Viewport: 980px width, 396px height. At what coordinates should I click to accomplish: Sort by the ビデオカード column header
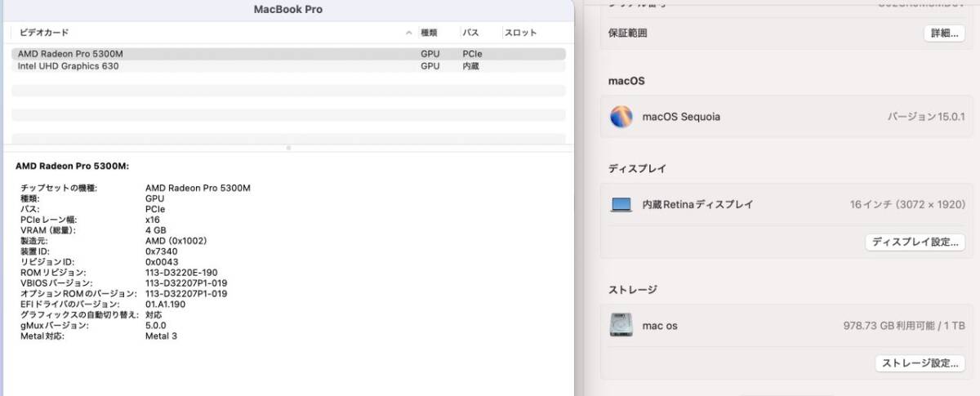coord(43,33)
